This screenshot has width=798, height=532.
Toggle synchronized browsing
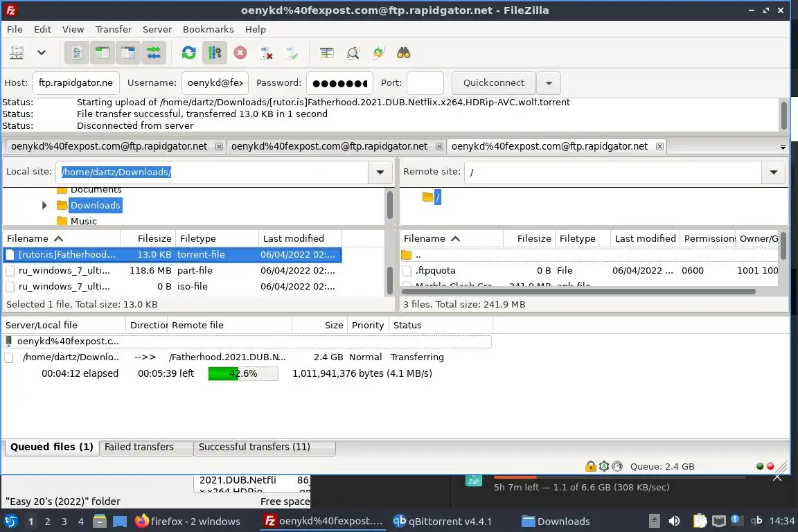[378, 53]
